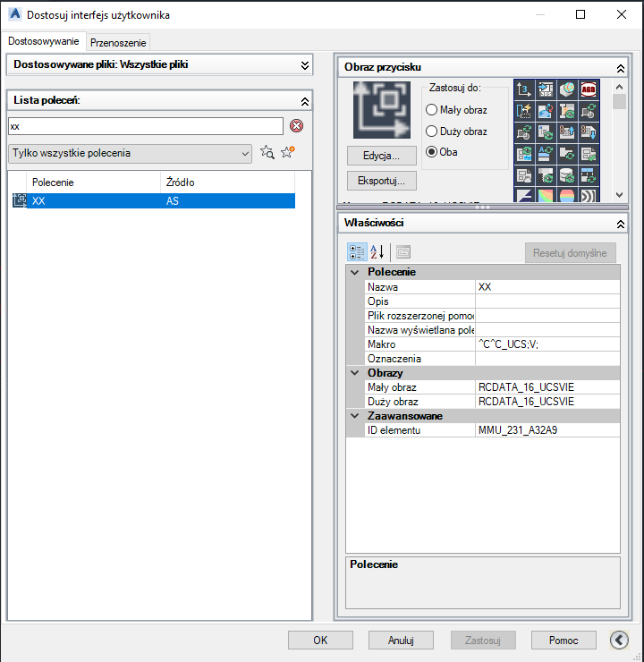Click the property pages icon
Viewport: 644px width, 662px height.
(403, 252)
